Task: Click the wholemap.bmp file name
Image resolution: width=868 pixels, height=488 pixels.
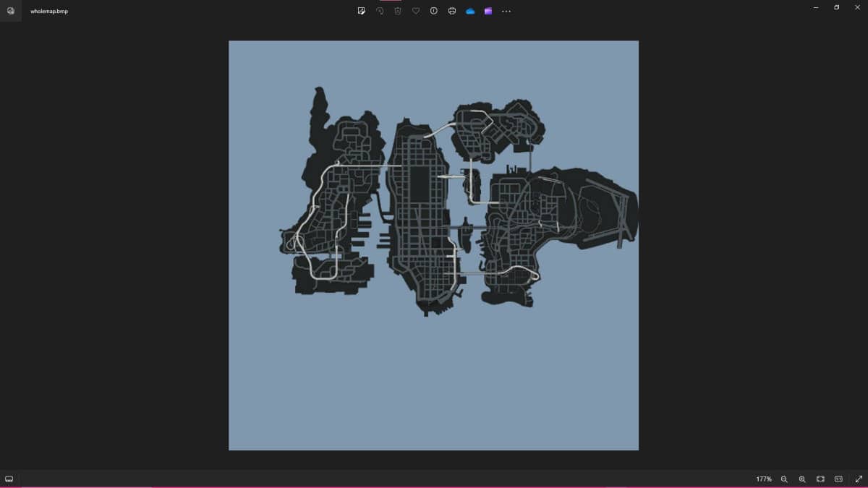Action: pos(49,12)
